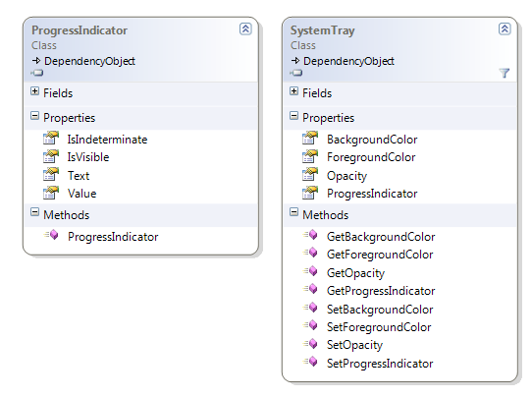Collapse the ProgressIndicator class box with chevron
Screen dimensions: 532x398
(x=245, y=29)
